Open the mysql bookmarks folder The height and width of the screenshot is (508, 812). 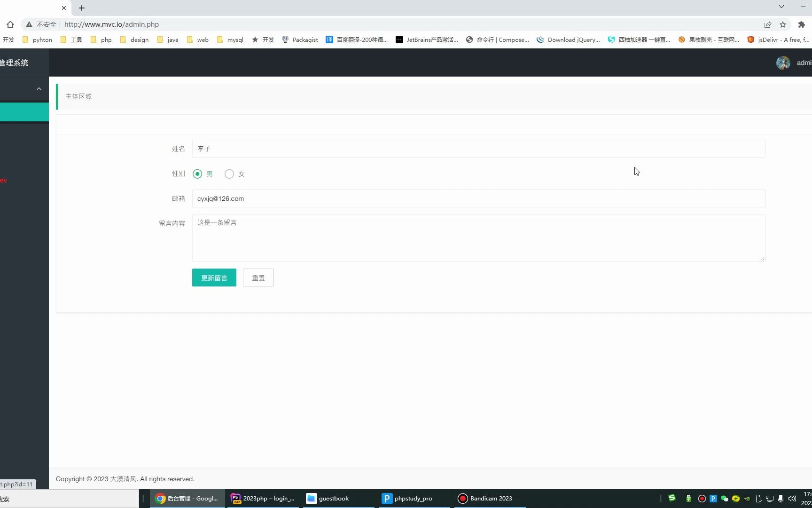point(229,40)
